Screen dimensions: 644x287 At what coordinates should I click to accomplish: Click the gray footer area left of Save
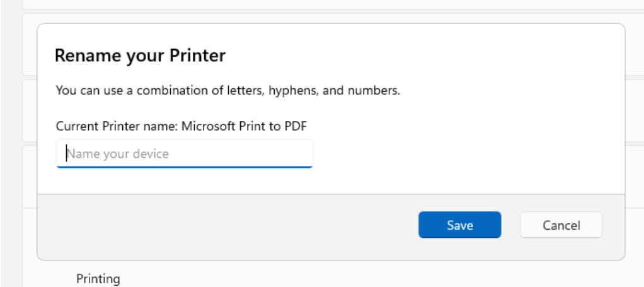(x=227, y=225)
